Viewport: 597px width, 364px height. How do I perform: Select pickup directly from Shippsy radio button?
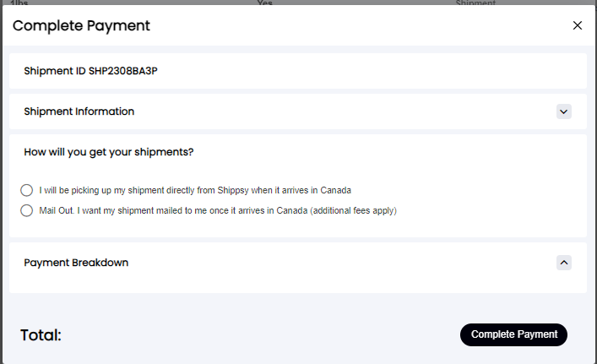(27, 190)
